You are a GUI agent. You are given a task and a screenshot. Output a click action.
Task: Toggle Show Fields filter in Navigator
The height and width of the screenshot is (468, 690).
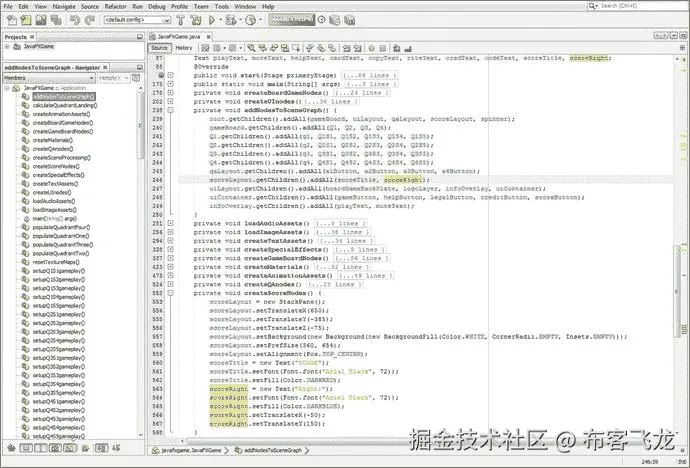coord(26,448)
